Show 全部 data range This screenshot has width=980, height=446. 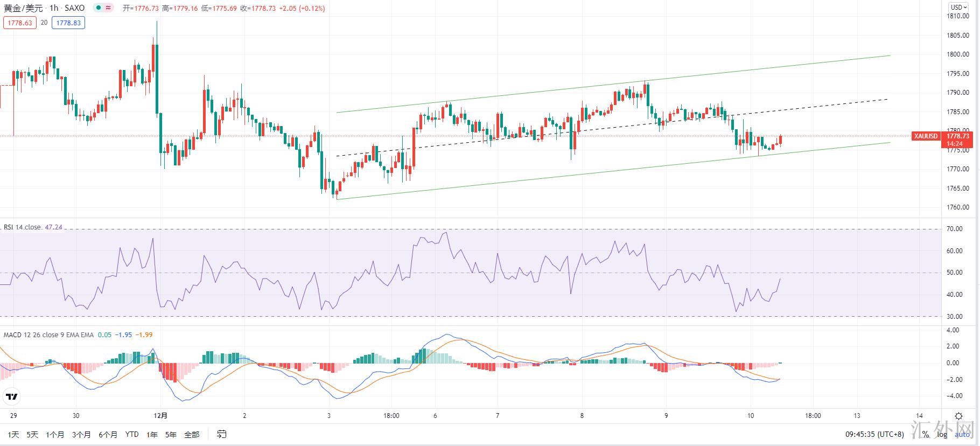coord(192,434)
